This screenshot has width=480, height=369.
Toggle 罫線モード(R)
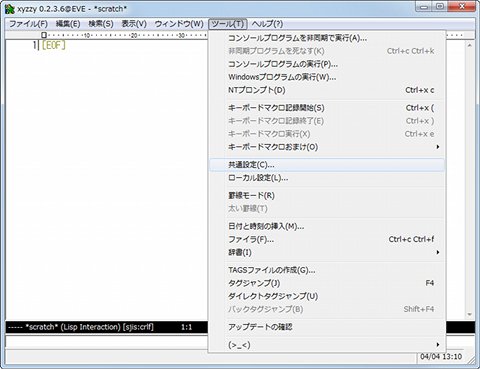pos(327,196)
